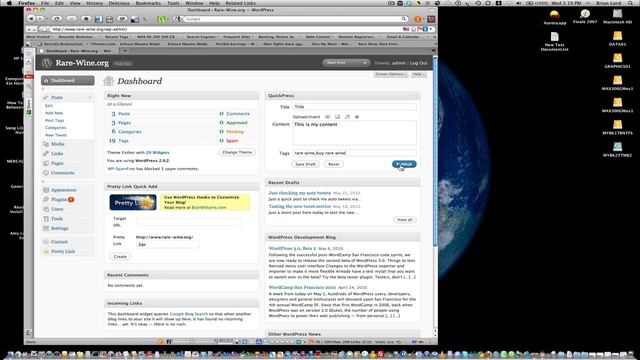Open Appearance section in sidebar
Image resolution: width=640 pixels, height=360 pixels.
point(63,190)
